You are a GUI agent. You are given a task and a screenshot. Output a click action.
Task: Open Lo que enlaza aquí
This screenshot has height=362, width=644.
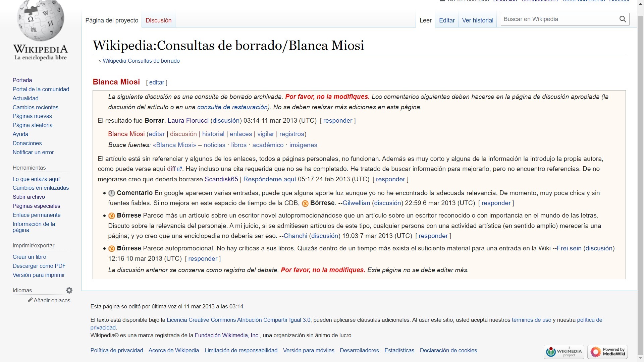(x=36, y=179)
